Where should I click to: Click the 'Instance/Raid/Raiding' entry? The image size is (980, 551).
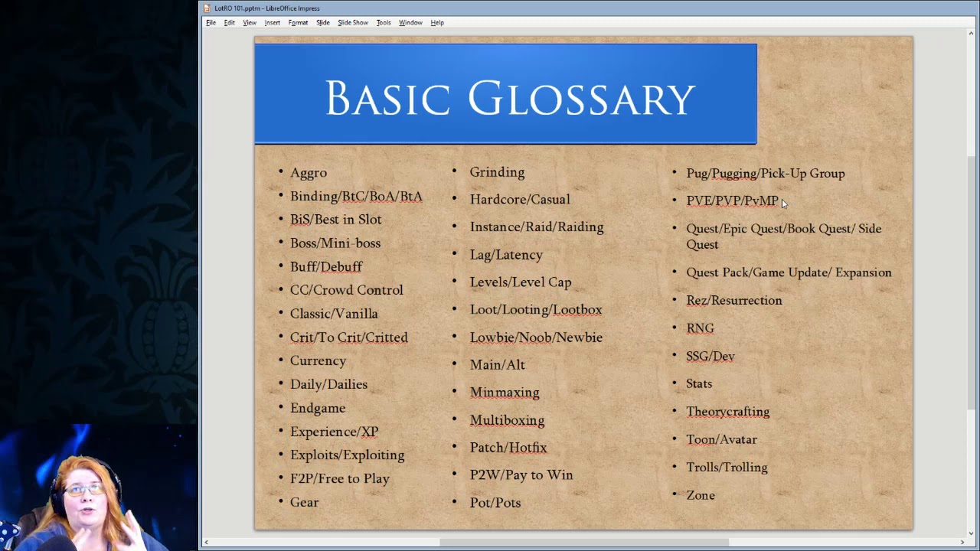pos(537,227)
